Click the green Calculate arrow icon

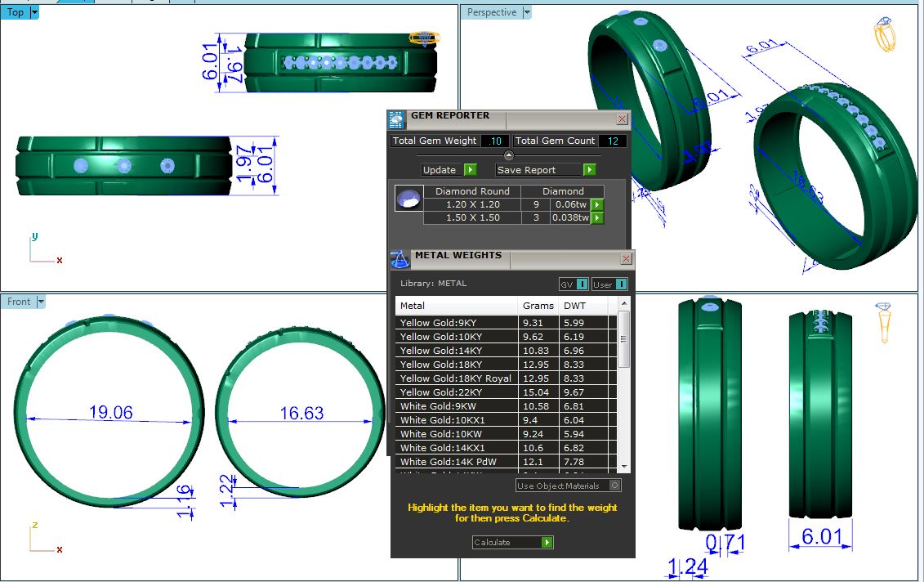(x=547, y=542)
